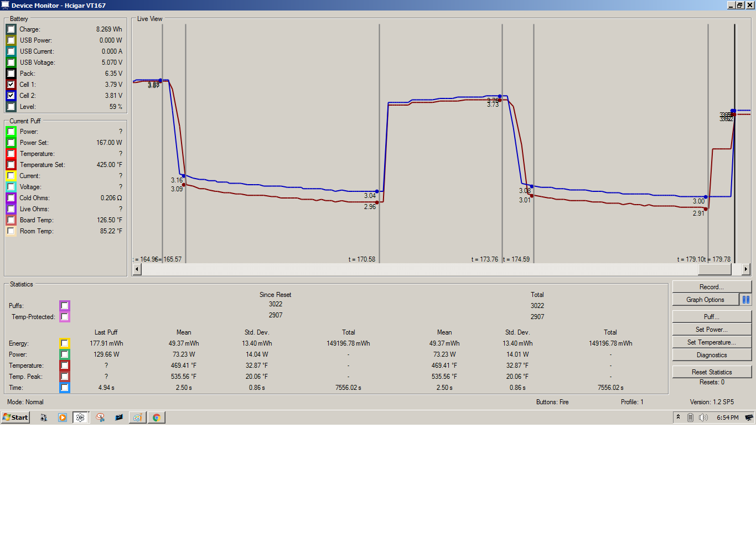Open the Set Temperature... dialog
The width and height of the screenshot is (756, 553).
point(711,342)
